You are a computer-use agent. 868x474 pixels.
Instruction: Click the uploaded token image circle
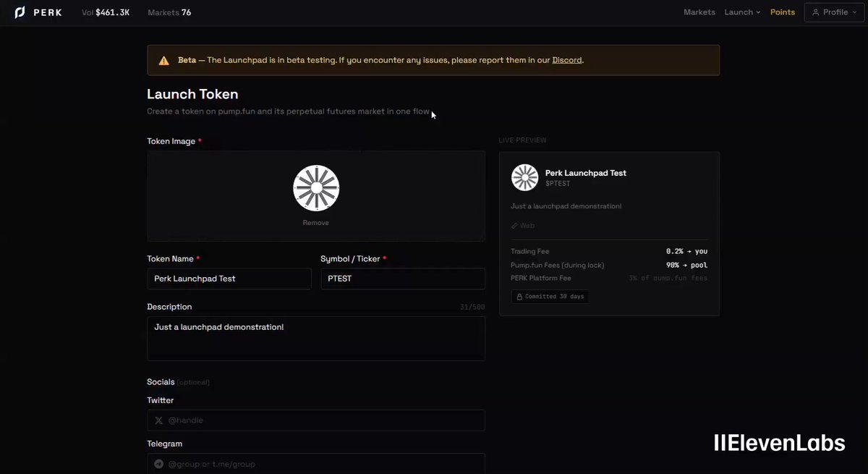pyautogui.click(x=316, y=188)
